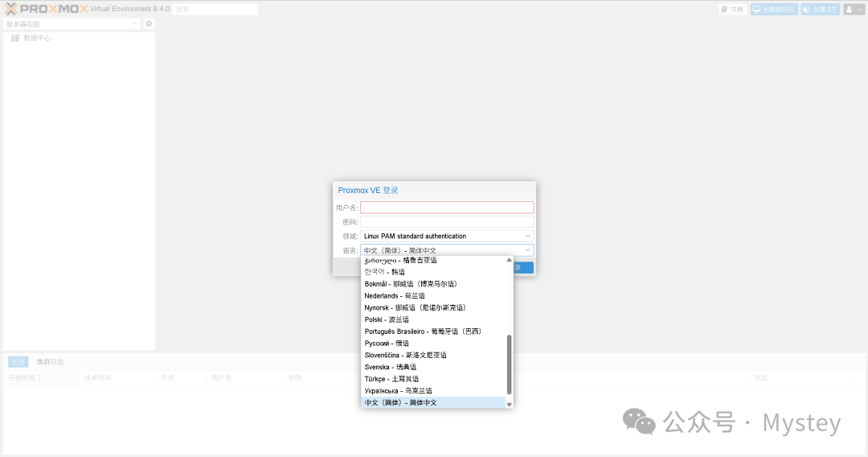
Task: Focus the 密码 input field
Action: point(447,221)
